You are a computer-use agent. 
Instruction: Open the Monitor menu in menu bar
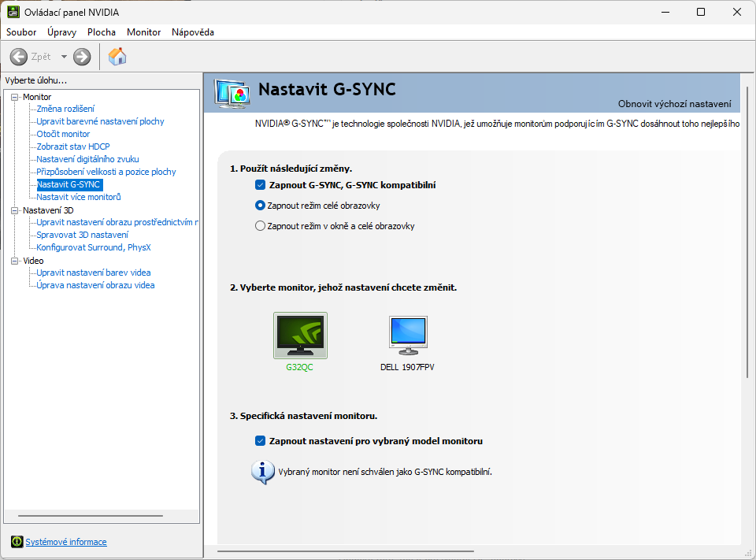(143, 32)
